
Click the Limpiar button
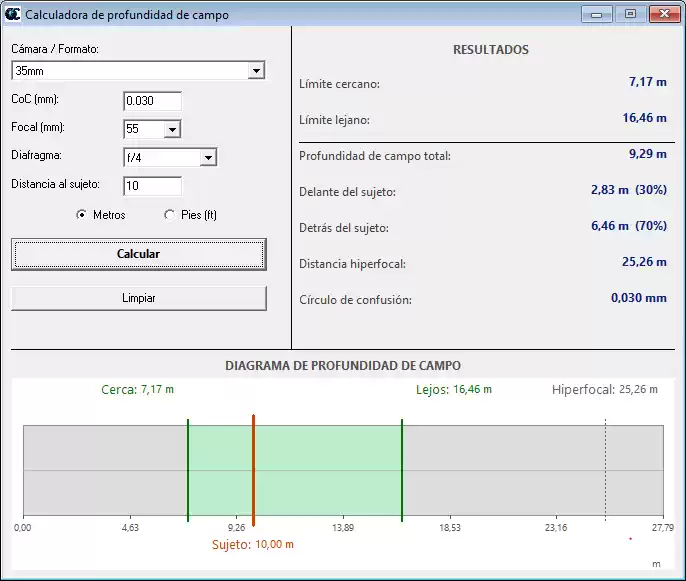139,298
